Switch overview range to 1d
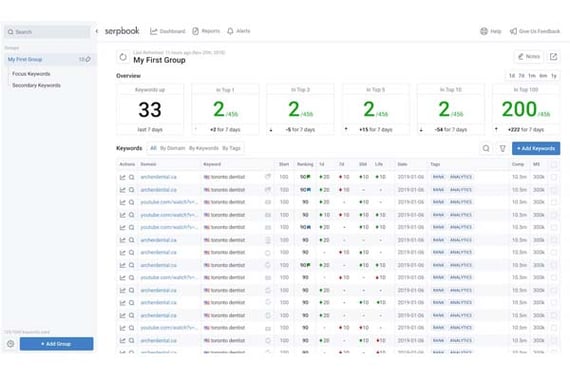Image resolution: width=570 pixels, height=380 pixels. [512, 76]
